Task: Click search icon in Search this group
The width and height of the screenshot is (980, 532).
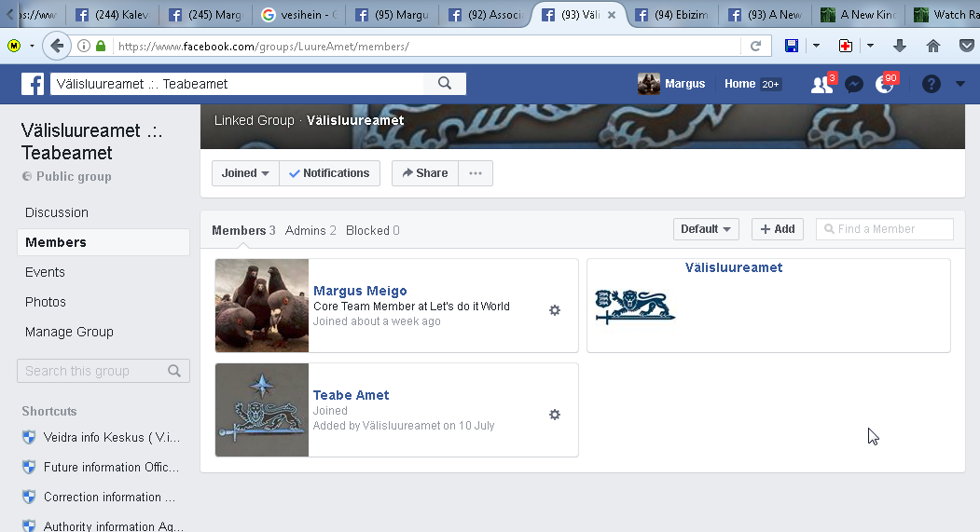Action: coord(174,371)
